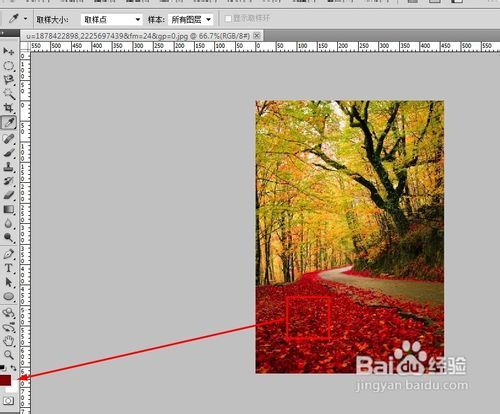
Task: Click ruler origin corner box
Action: click(x=25, y=46)
